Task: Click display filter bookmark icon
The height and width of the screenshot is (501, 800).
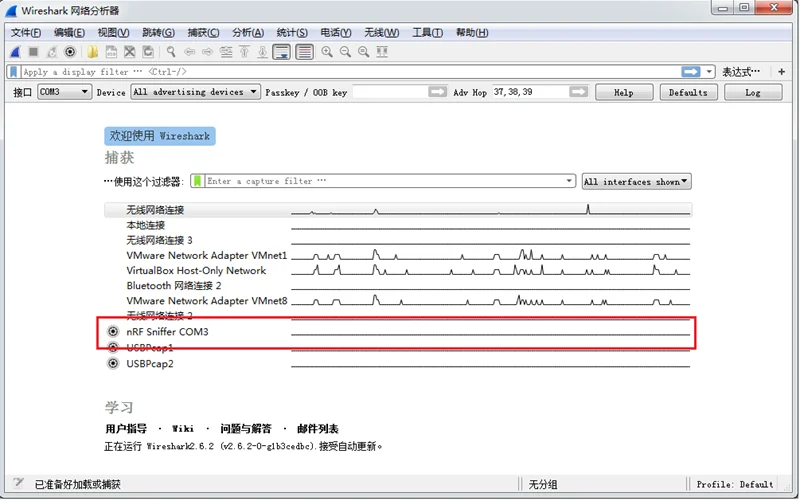Action: pos(14,72)
